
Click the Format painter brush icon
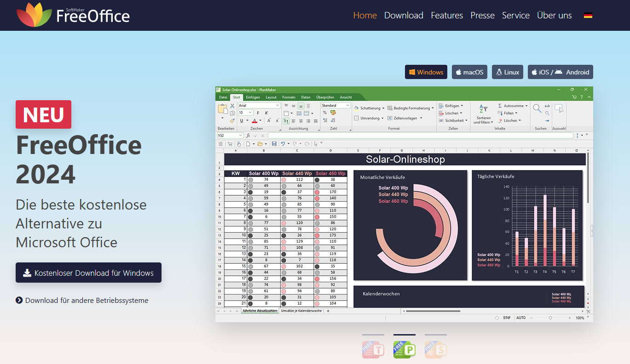pos(232,120)
